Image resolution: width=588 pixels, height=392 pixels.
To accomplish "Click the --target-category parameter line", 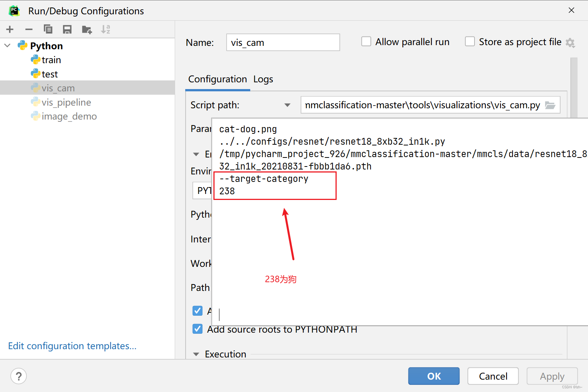I will [x=264, y=179].
